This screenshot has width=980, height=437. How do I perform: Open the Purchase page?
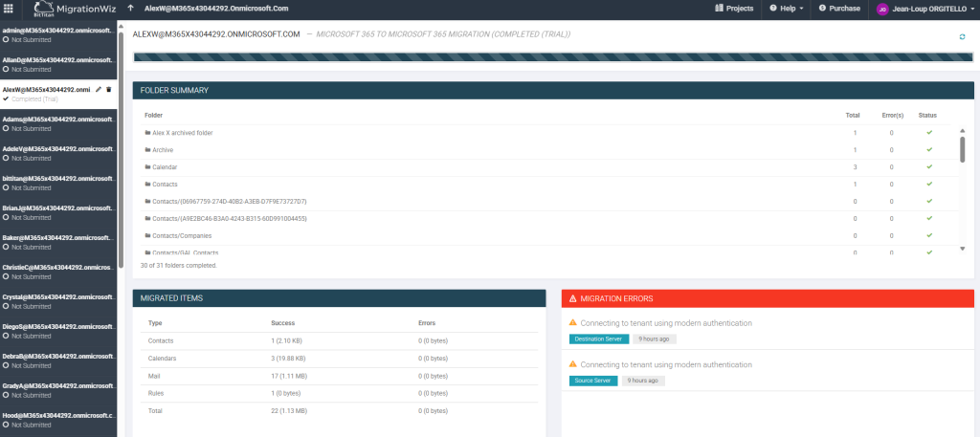click(839, 9)
